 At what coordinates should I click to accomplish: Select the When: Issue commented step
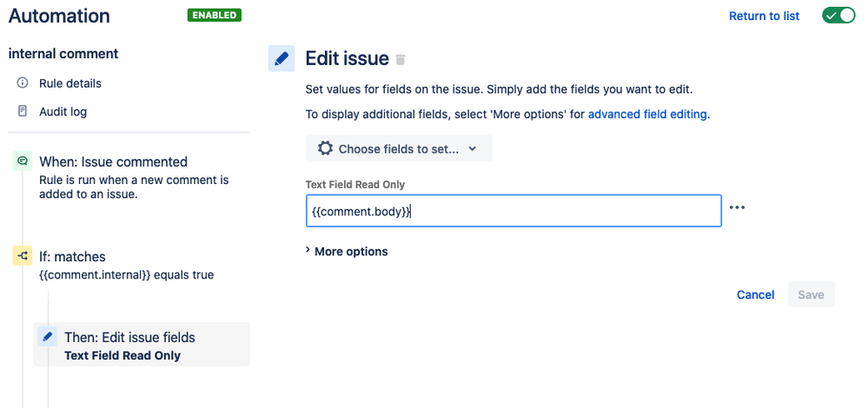(113, 162)
